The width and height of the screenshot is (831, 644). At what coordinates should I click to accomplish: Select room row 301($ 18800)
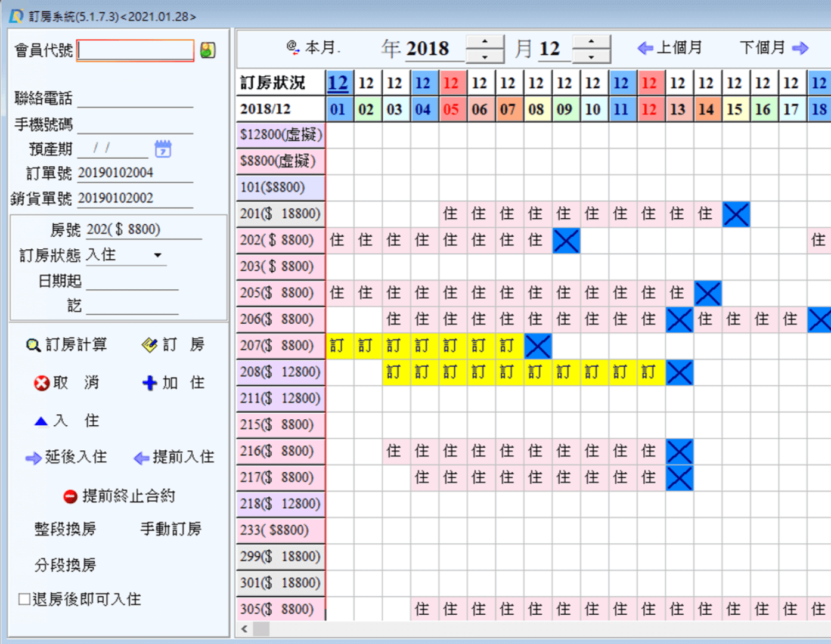[281, 583]
